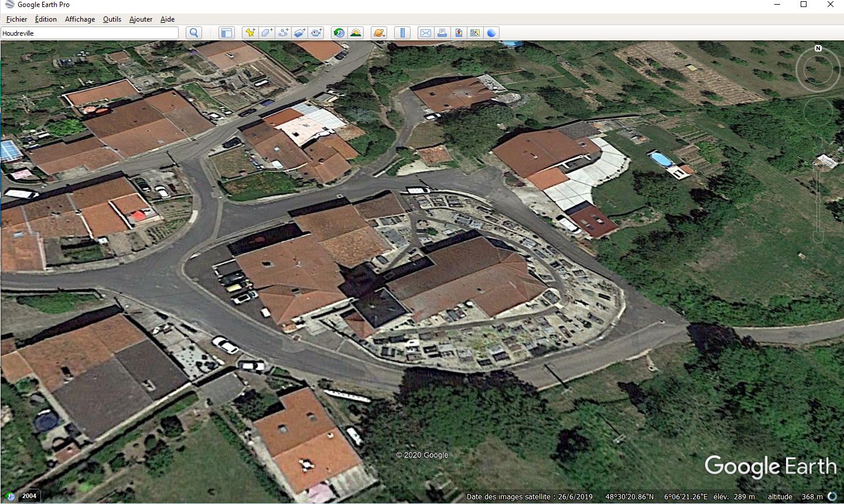The image size is (844, 504).
Task: Open the Fichier menu
Action: (16, 19)
